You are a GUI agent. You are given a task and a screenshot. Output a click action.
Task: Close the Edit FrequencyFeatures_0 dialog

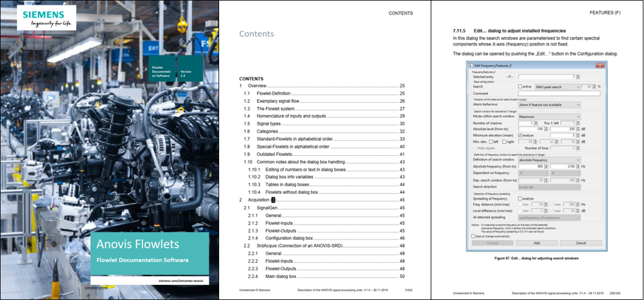pyautogui.click(x=600, y=65)
